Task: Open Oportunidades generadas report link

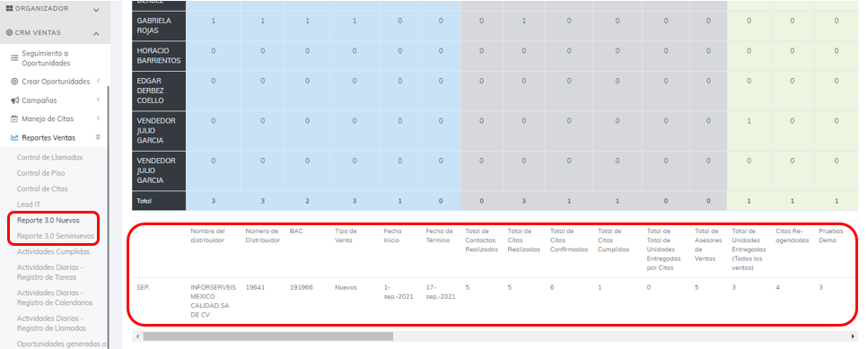Action: point(61,344)
